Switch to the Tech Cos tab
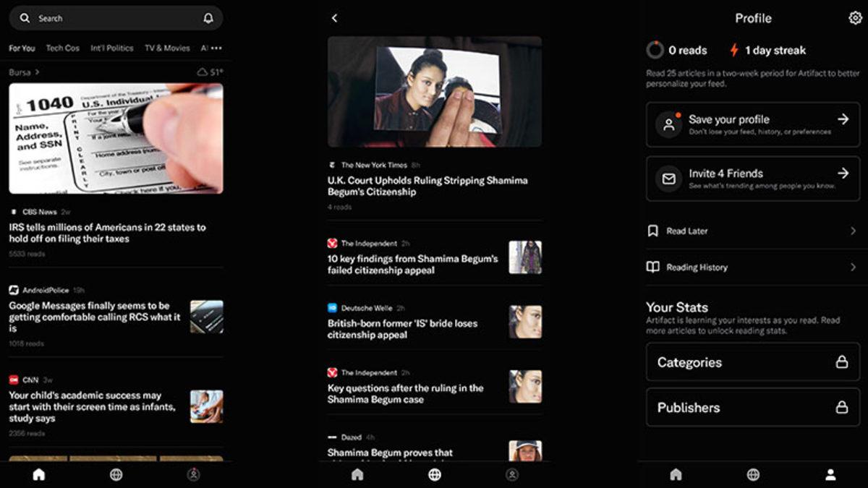Viewport: 868px width, 488px height. (62, 48)
